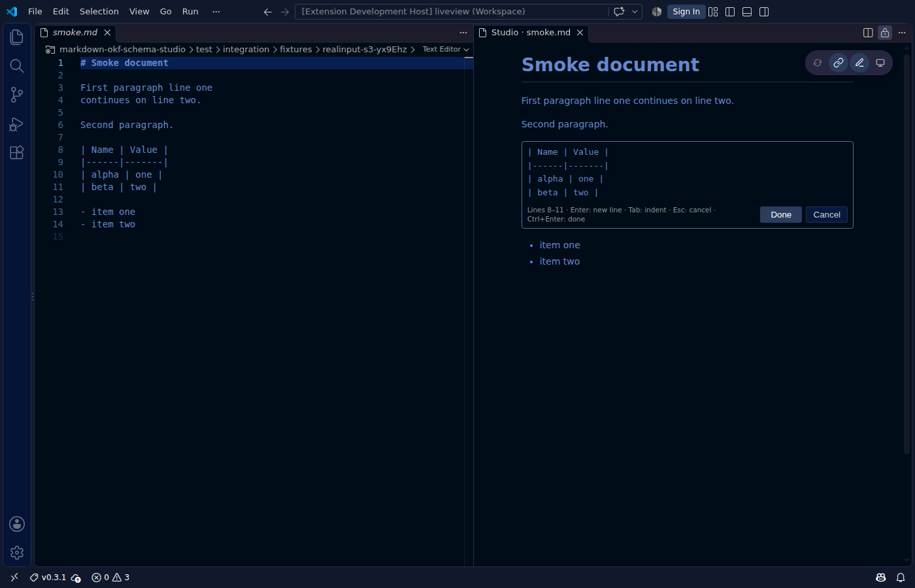The width and height of the screenshot is (915, 588).
Task: Toggle the secondary side bar
Action: pos(764,12)
